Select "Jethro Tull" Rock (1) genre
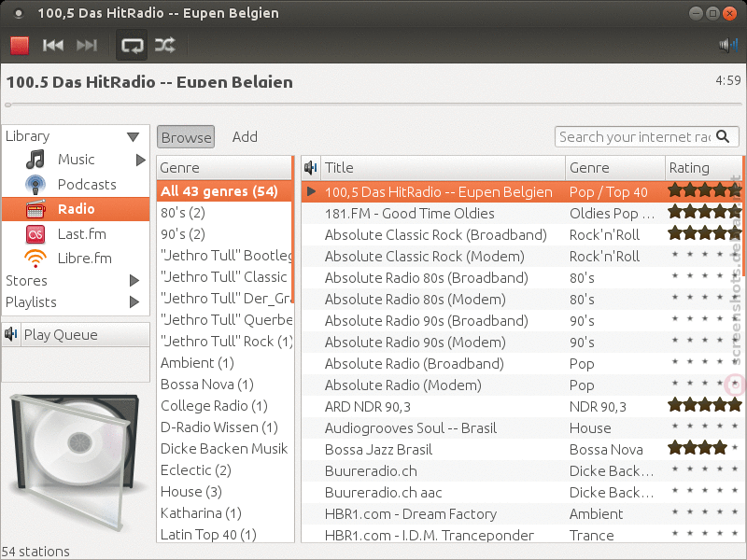The height and width of the screenshot is (560, 747). (x=224, y=342)
